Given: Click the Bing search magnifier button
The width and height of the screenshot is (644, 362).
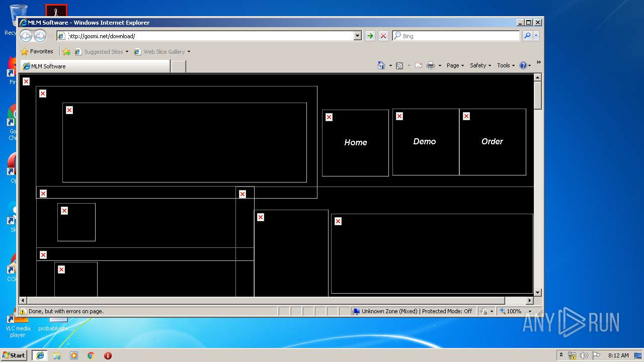Looking at the screenshot, I should pyautogui.click(x=527, y=36).
